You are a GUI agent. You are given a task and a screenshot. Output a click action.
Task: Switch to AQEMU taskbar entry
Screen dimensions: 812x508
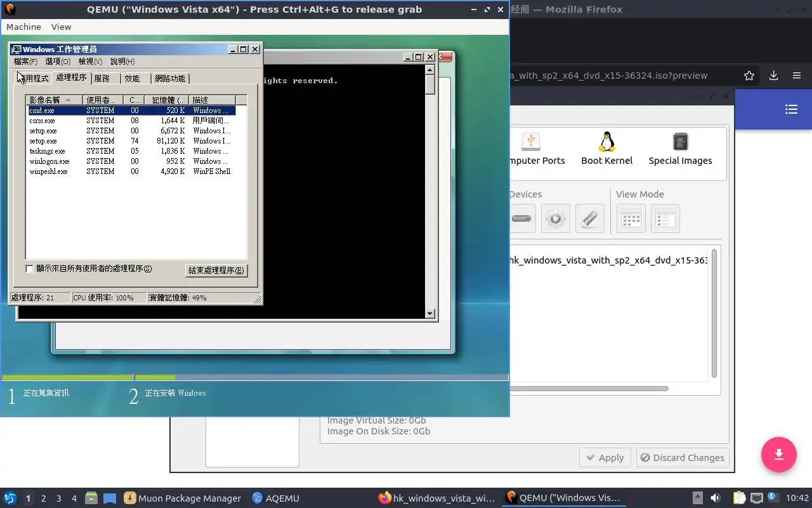[x=275, y=498]
